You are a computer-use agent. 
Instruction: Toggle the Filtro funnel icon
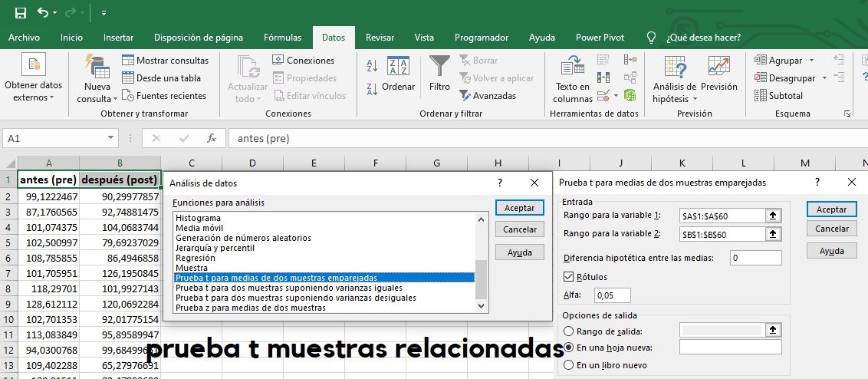coord(439,73)
